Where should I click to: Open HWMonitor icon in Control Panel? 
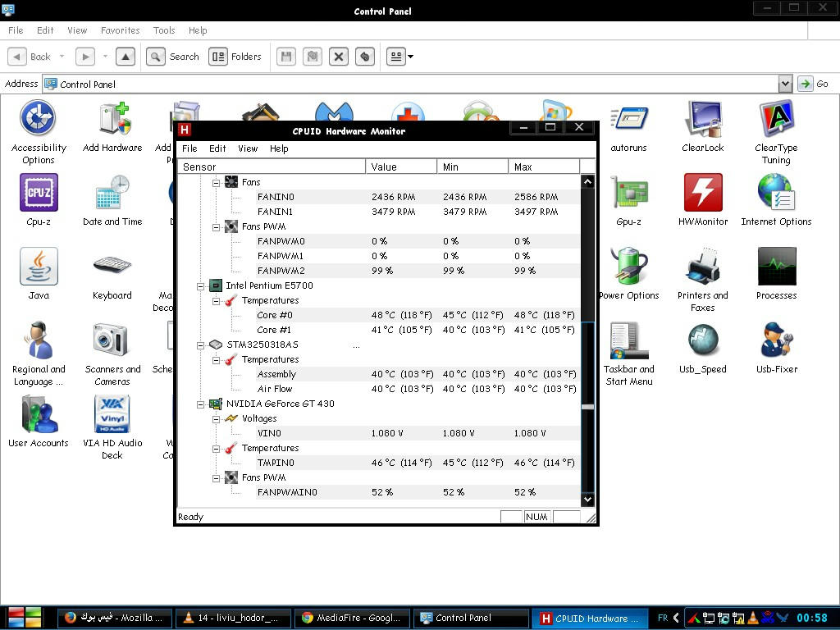pos(703,200)
